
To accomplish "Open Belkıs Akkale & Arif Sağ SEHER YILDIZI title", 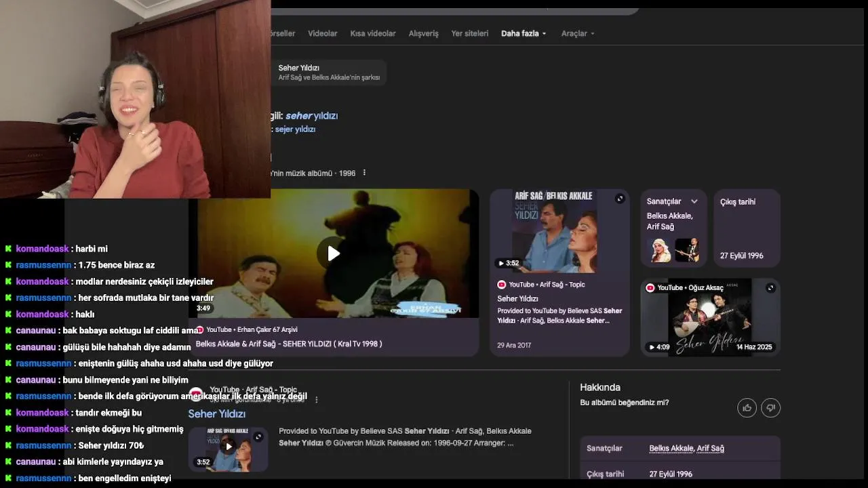I will 289,344.
